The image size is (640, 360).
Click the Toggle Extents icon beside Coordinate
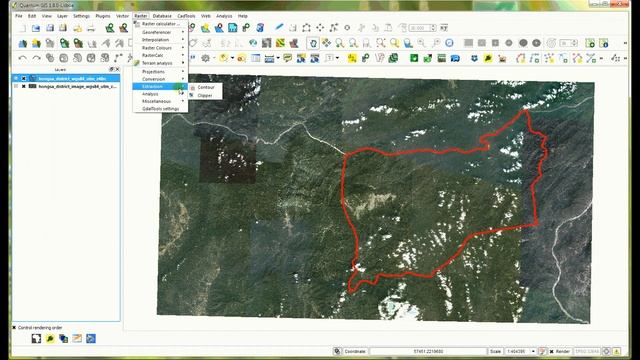[x=337, y=351]
